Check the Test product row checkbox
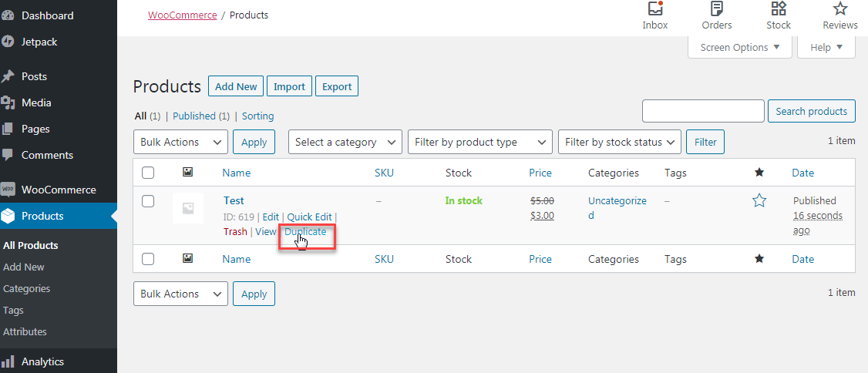This screenshot has width=868, height=373. (x=148, y=201)
